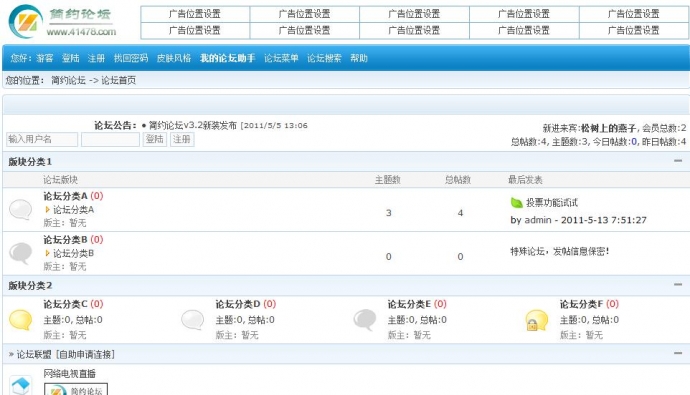Open 帮助 in the nav bar
This screenshot has height=395, width=690.
[x=359, y=58]
